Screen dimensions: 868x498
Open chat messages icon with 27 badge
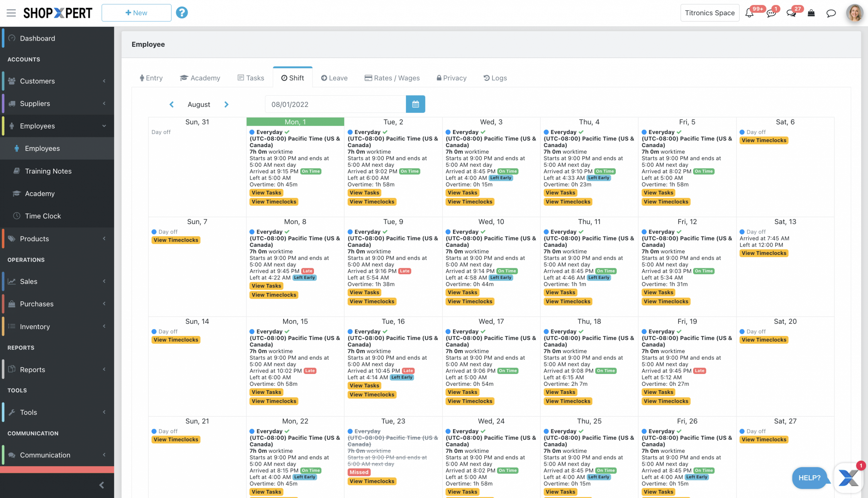[x=791, y=13]
